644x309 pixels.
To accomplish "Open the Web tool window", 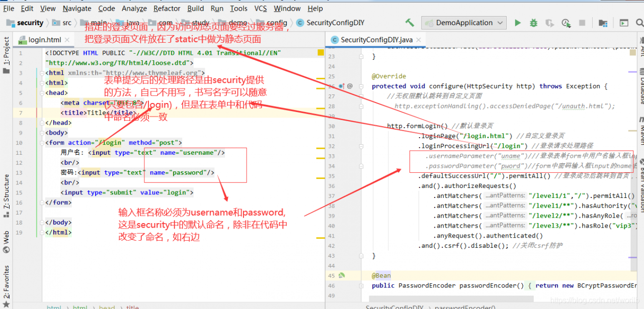I will pos(6,241).
